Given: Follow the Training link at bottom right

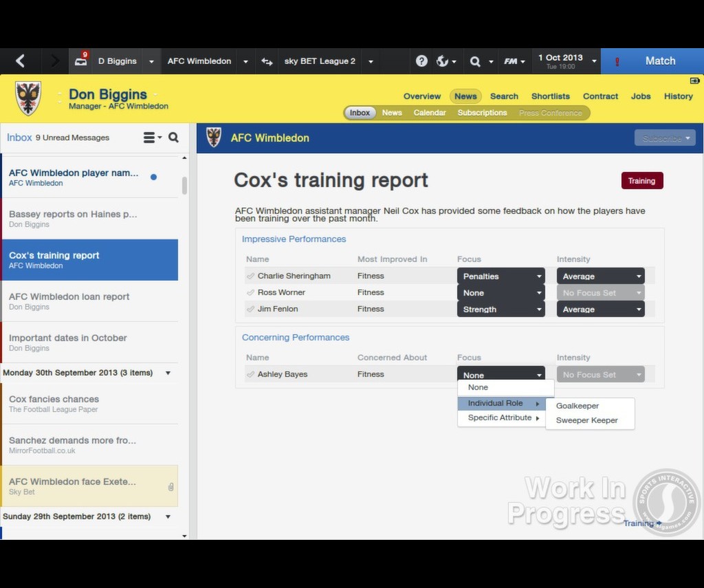Looking at the screenshot, I should (641, 523).
